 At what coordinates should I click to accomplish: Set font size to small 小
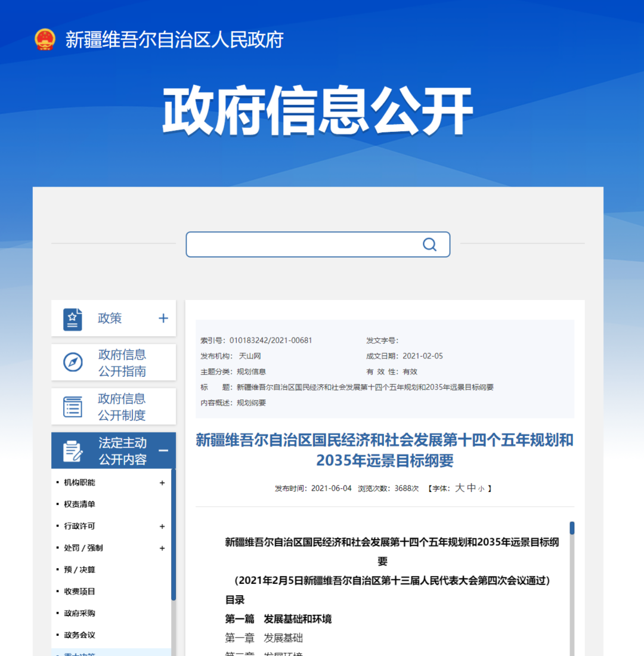(481, 489)
